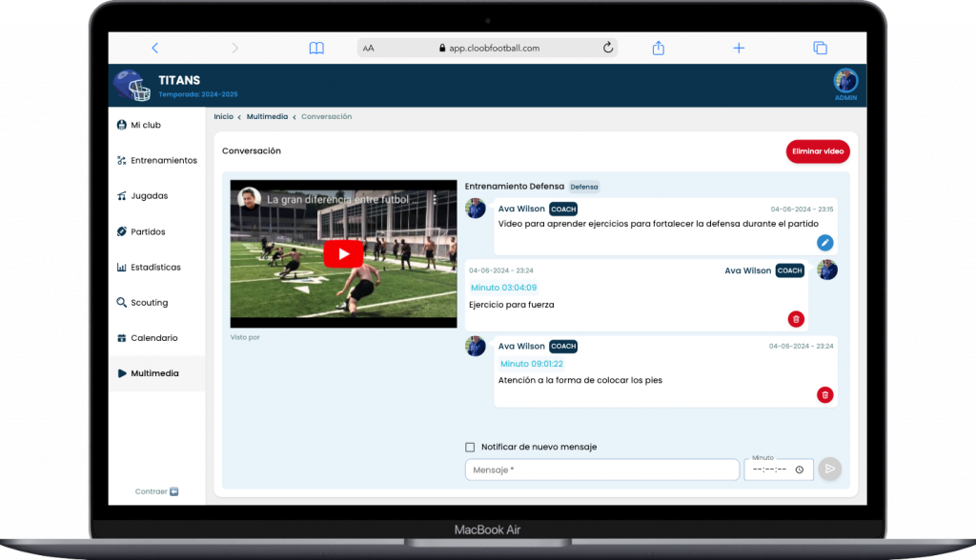
Task: Open the Minuto time picker clock
Action: (x=799, y=470)
